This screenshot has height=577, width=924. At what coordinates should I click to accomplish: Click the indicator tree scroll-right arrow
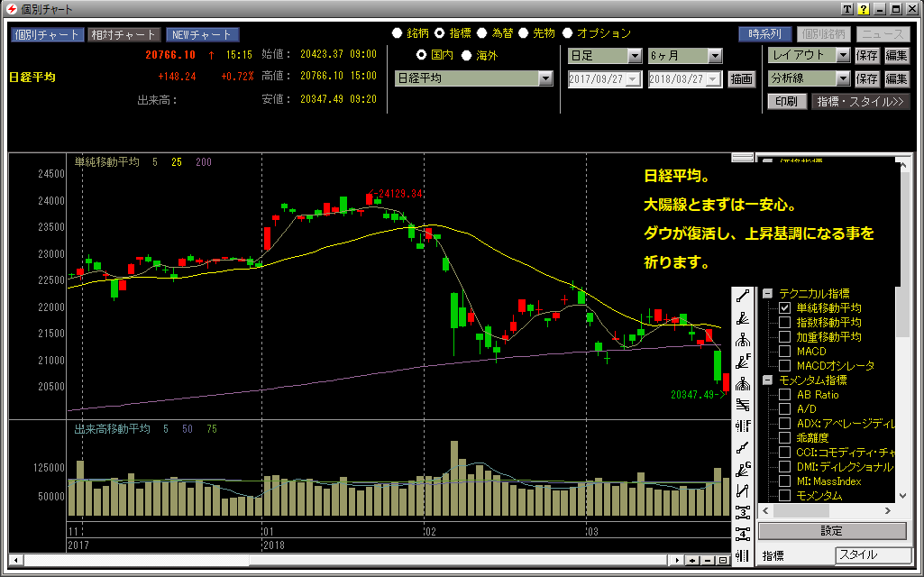coord(887,511)
